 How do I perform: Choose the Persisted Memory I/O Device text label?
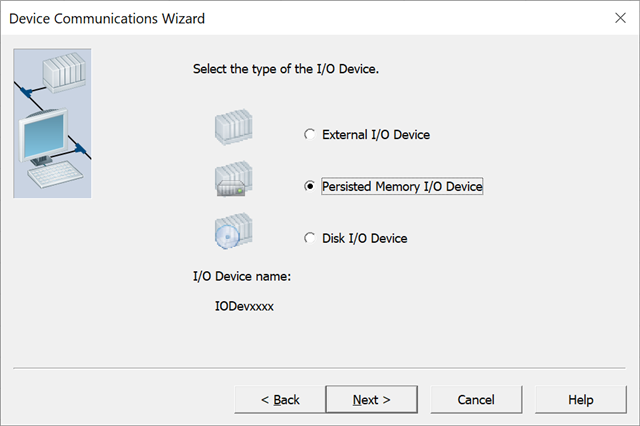coord(402,186)
